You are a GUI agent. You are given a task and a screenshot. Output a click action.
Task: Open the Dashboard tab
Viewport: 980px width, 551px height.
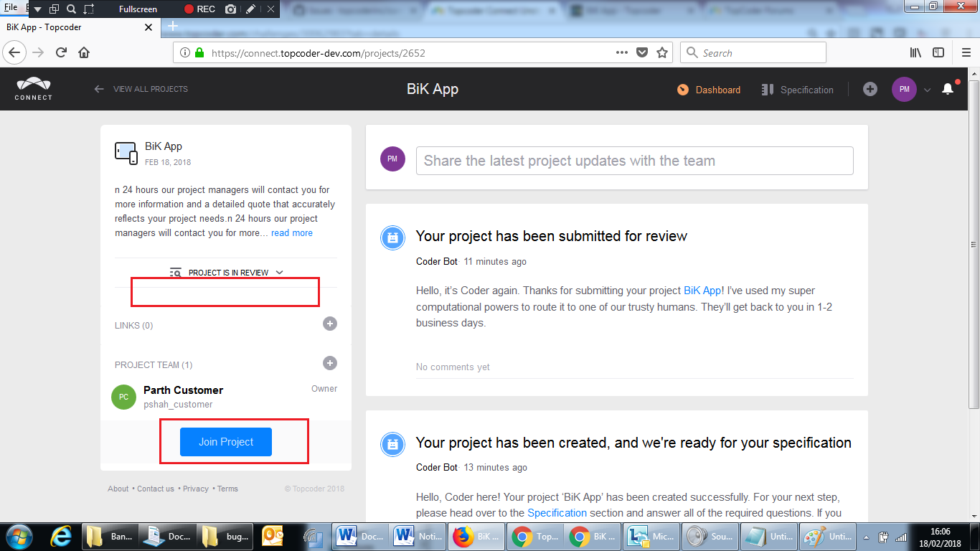tap(709, 90)
